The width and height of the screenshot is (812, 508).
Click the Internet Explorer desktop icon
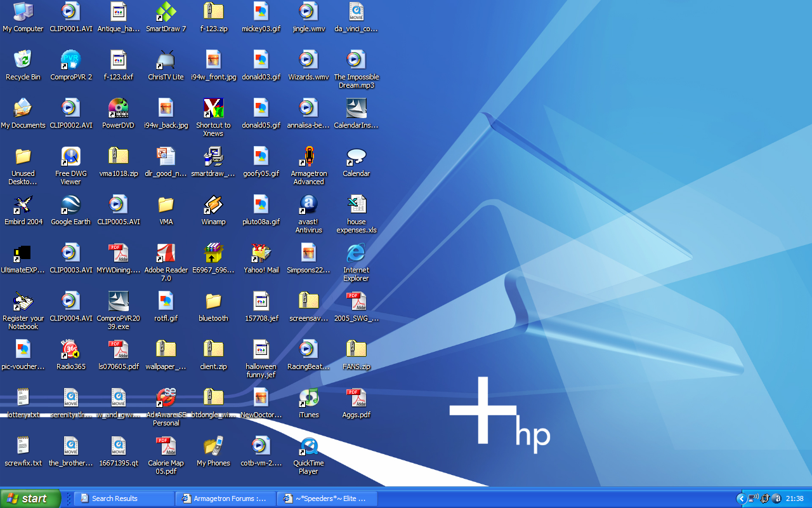(x=356, y=254)
